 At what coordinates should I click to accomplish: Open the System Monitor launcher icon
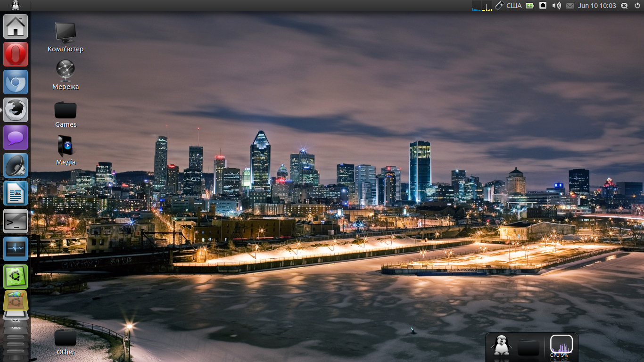click(x=16, y=249)
